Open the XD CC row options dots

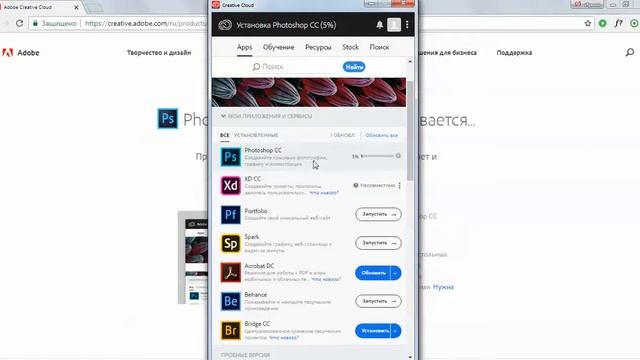point(399,185)
